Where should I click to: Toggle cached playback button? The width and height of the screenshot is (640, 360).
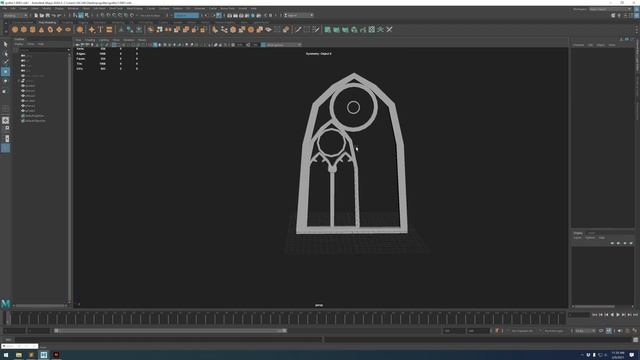click(609, 331)
